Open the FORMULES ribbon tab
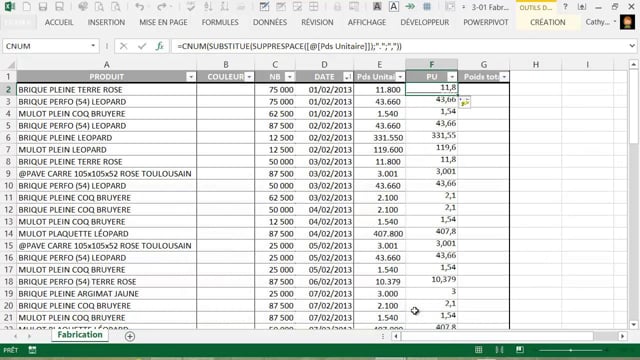The image size is (640, 360). pos(220,22)
